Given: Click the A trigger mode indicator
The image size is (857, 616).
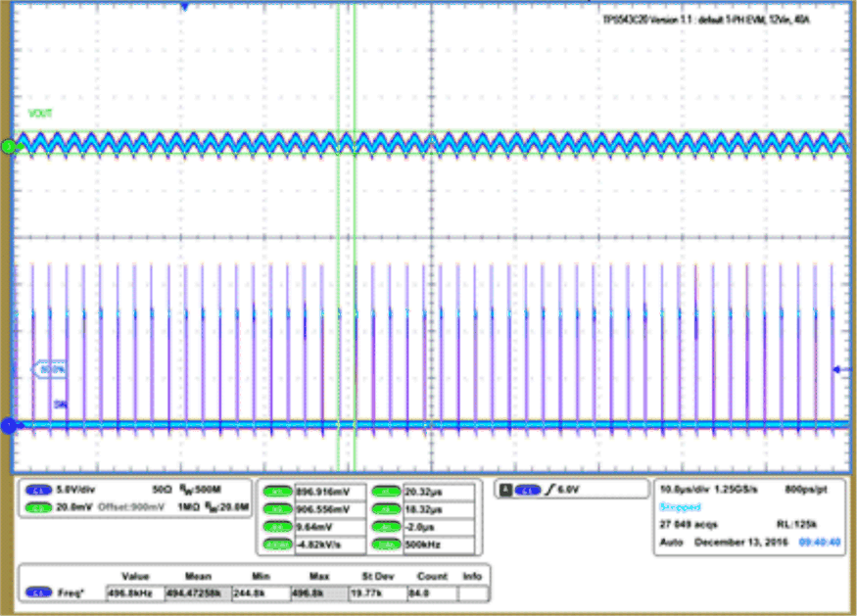Looking at the screenshot, I should point(506,490).
